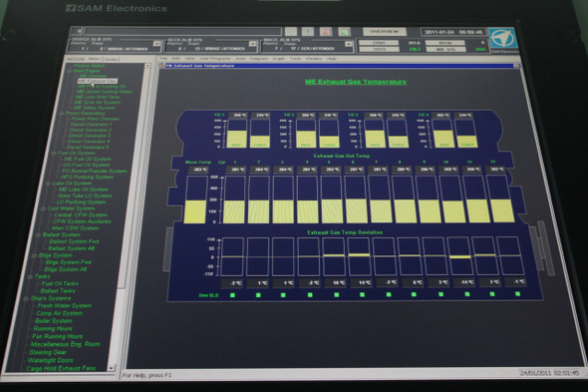588x392 pixels.
Task: Click the red alarm icon in top toolbar
Action: pos(325,32)
